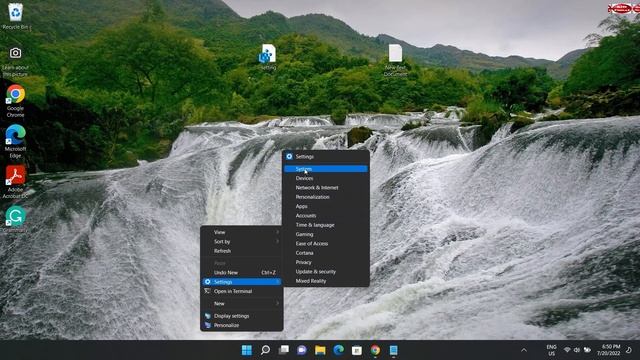Switch to Google Chrome in the taskbar
Viewport: 640px width, 360px height.
click(375, 350)
